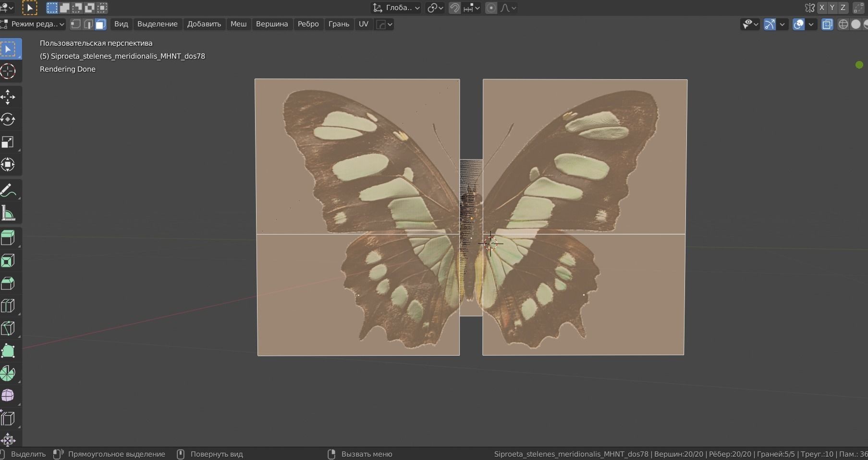Set selection mode to invert selection
This screenshot has width=868, height=460.
89,8
